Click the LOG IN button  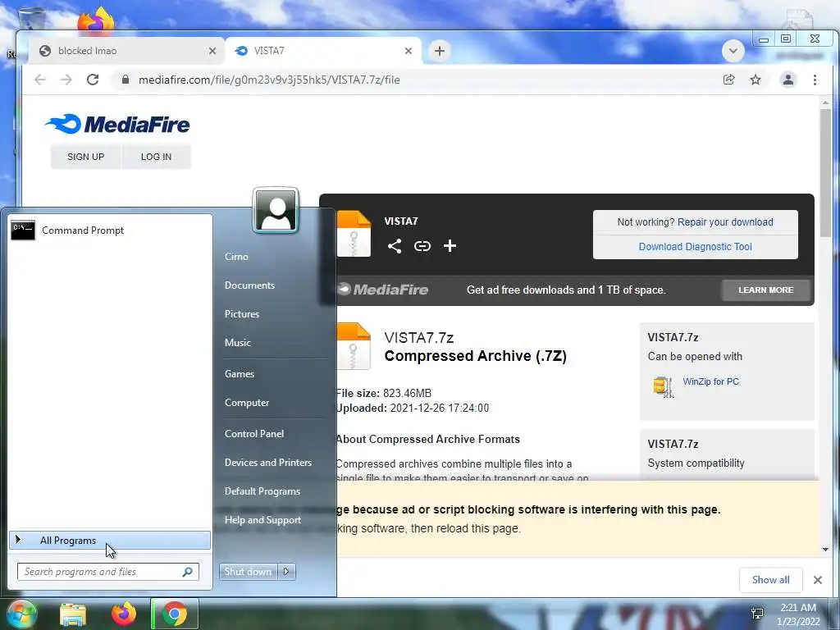pos(157,157)
